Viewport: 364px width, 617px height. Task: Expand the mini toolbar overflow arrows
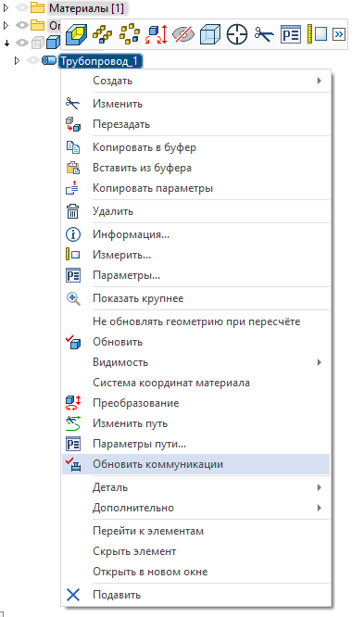[338, 34]
